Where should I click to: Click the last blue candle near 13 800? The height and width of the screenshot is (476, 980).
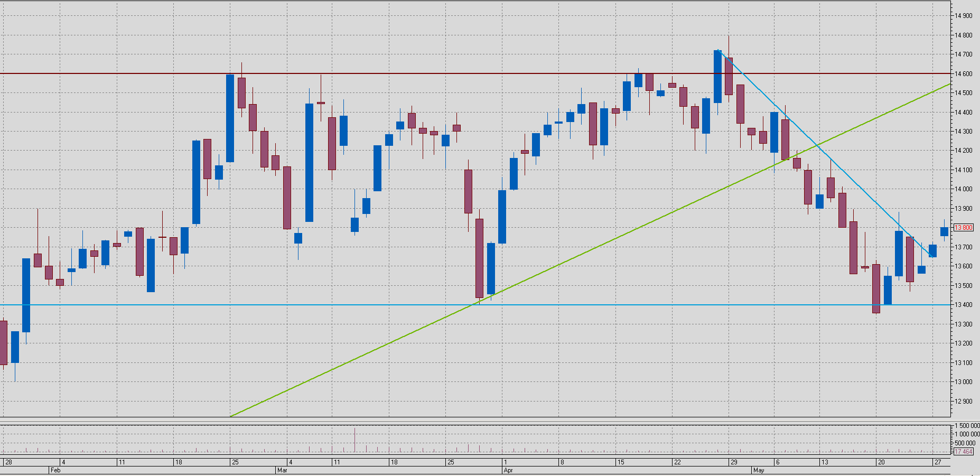944,231
